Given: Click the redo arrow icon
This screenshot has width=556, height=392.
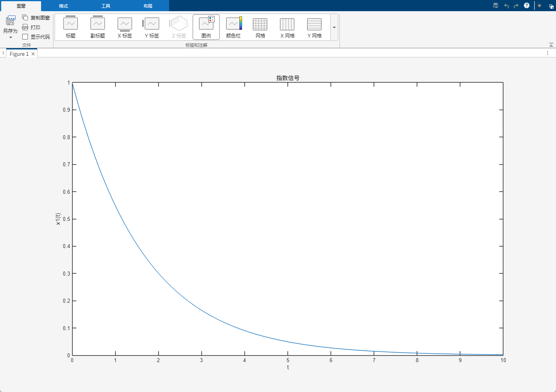Looking at the screenshot, I should click(x=516, y=6).
